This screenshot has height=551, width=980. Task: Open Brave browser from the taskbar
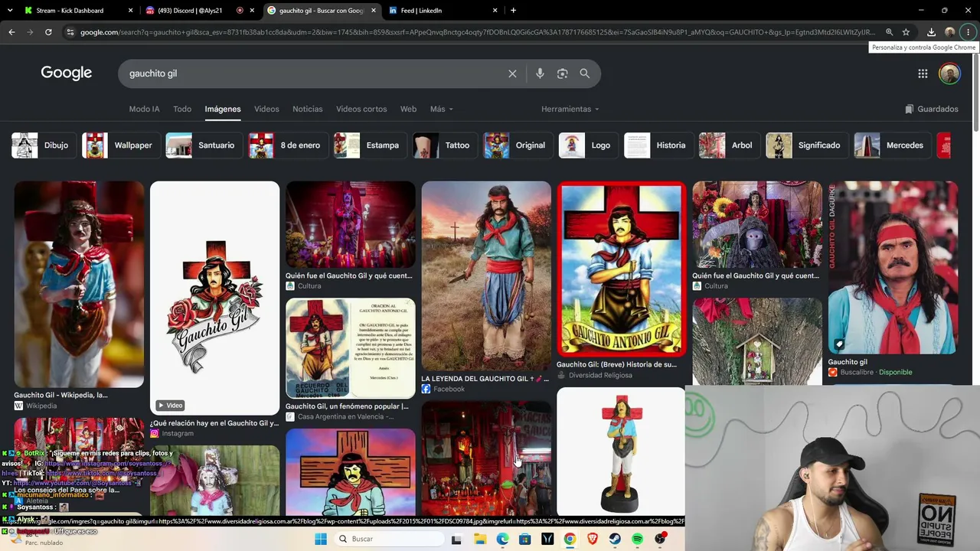coord(593,539)
